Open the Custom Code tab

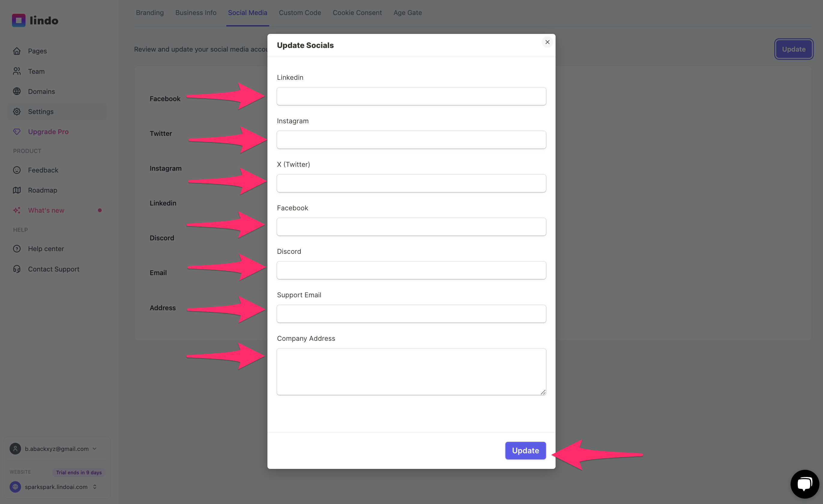(x=300, y=13)
